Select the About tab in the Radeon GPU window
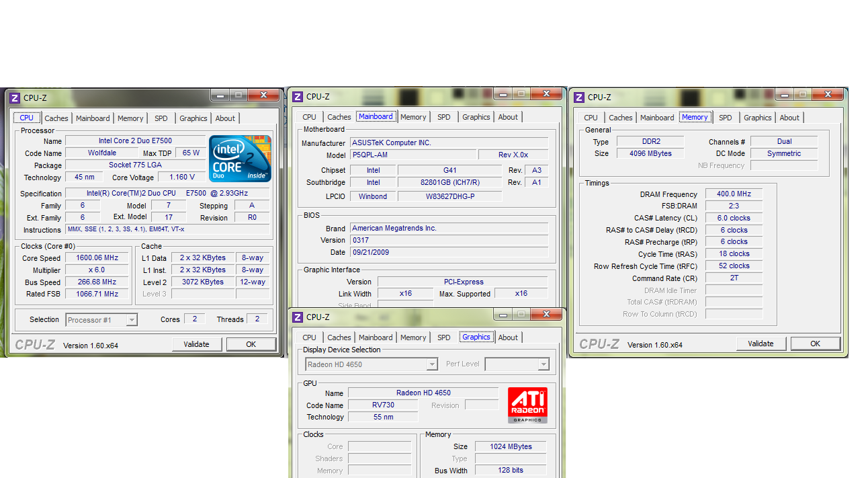Screen dimensions: 868x478 click(x=508, y=337)
